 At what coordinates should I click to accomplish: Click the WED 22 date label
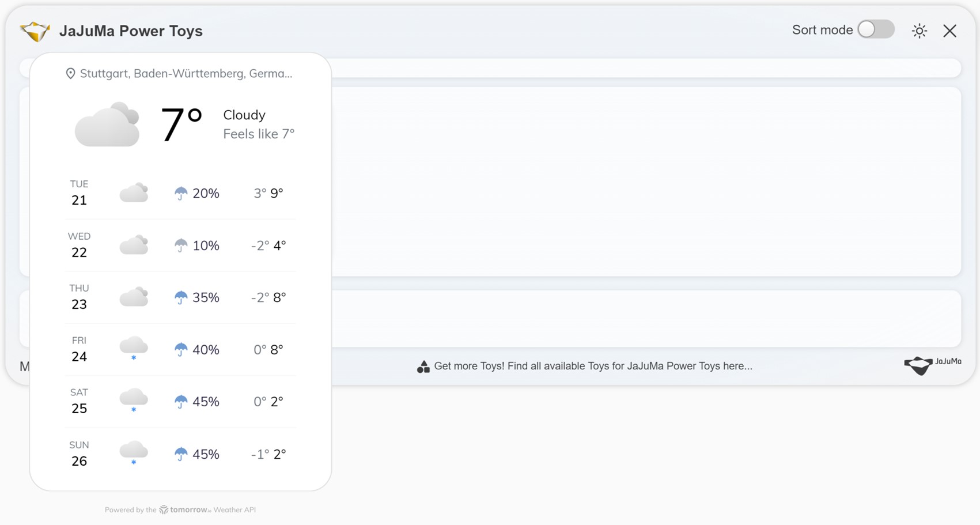(79, 245)
